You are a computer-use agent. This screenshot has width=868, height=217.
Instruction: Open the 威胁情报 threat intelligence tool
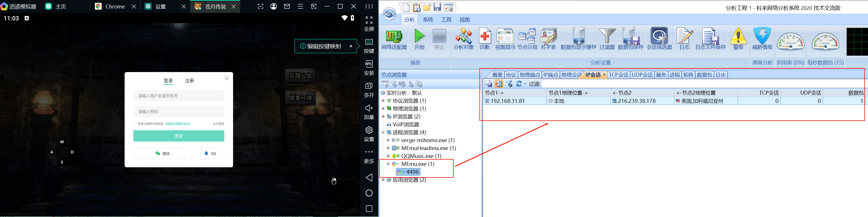click(x=762, y=39)
